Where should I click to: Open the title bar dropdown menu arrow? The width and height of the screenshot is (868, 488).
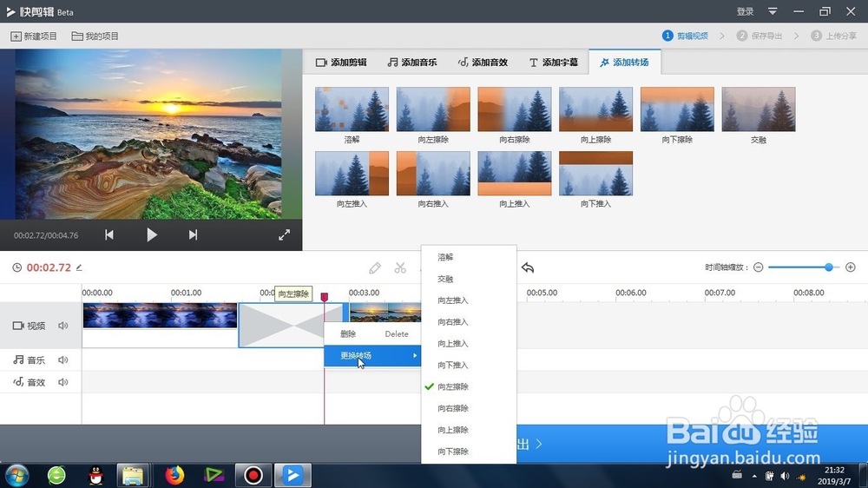point(773,11)
